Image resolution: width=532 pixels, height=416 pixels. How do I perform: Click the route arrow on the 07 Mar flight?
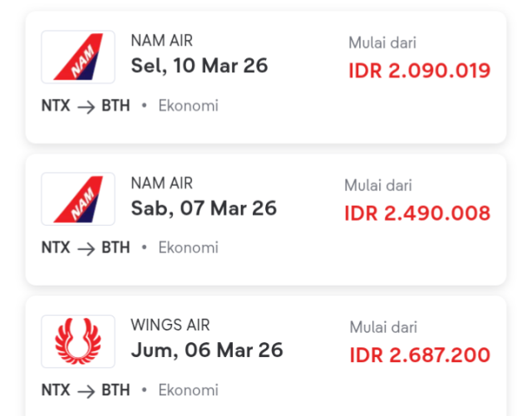86,248
